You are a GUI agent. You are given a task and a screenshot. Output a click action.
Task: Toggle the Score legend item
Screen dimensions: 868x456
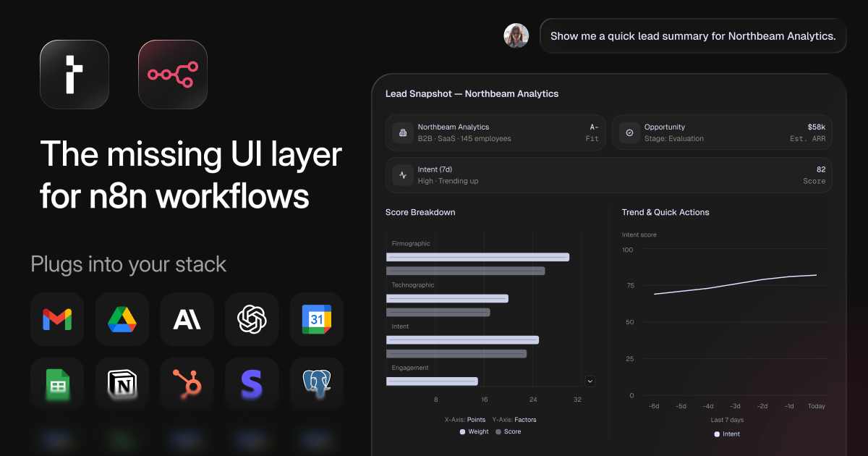[x=508, y=431]
